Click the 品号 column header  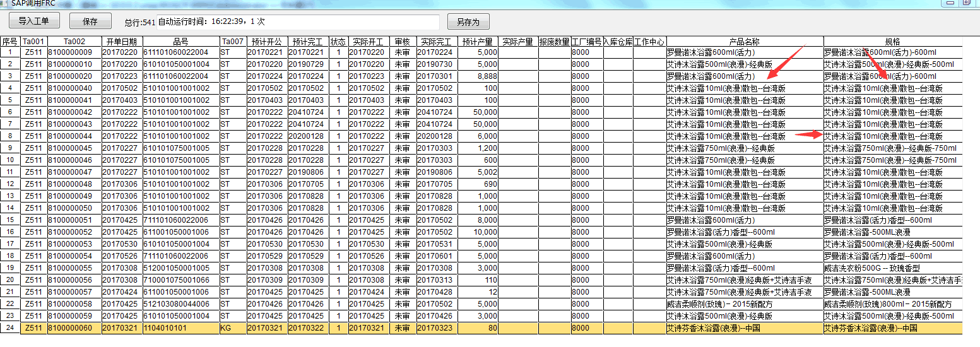coord(181,42)
